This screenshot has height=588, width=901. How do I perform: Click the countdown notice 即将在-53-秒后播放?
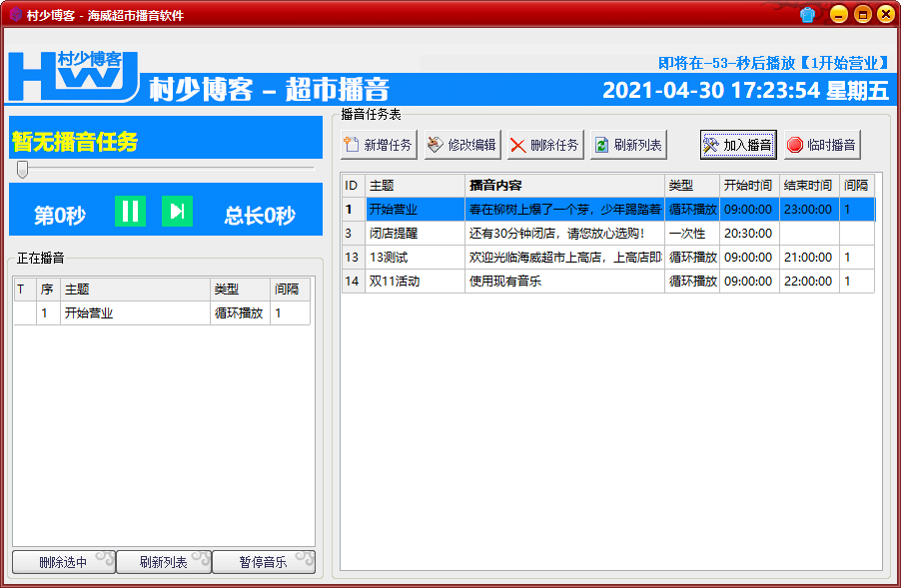pyautogui.click(x=773, y=63)
